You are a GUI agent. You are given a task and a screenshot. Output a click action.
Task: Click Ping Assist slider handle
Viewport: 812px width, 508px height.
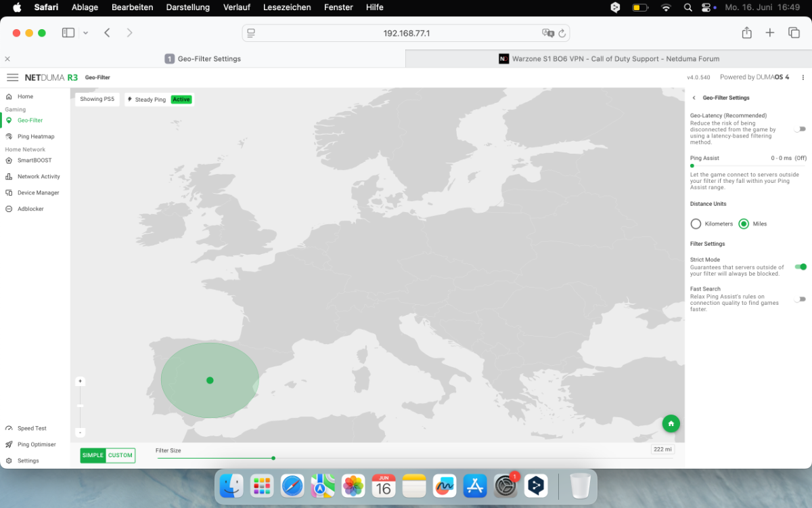692,165
